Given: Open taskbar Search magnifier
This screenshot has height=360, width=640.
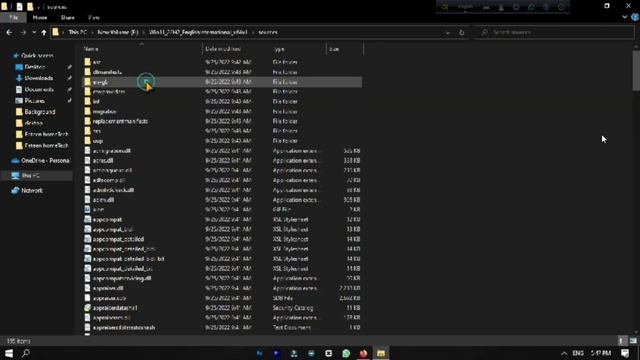Looking at the screenshot, I should point(26,353).
